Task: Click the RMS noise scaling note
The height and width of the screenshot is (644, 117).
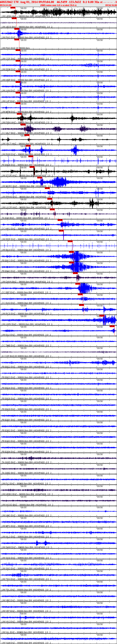Action: coord(58,5)
